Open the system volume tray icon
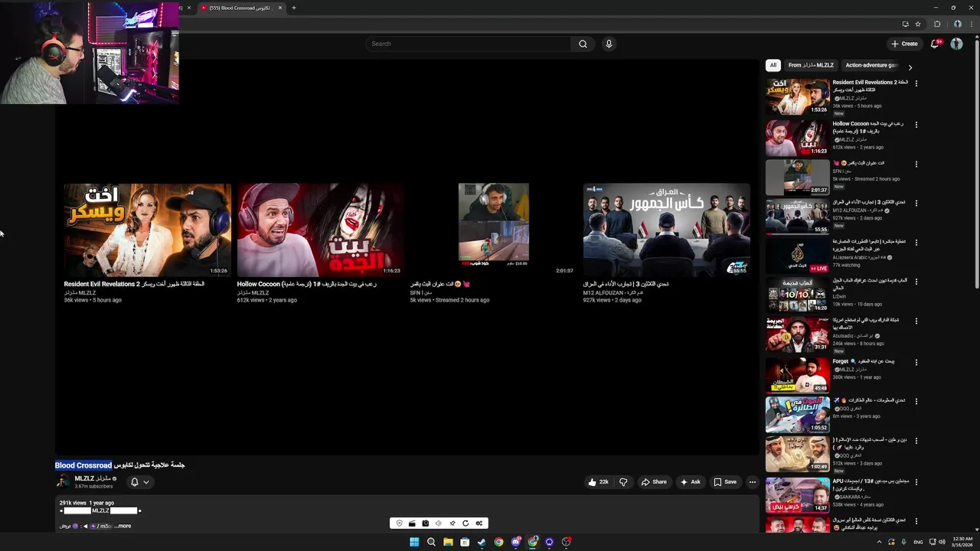 point(942,542)
